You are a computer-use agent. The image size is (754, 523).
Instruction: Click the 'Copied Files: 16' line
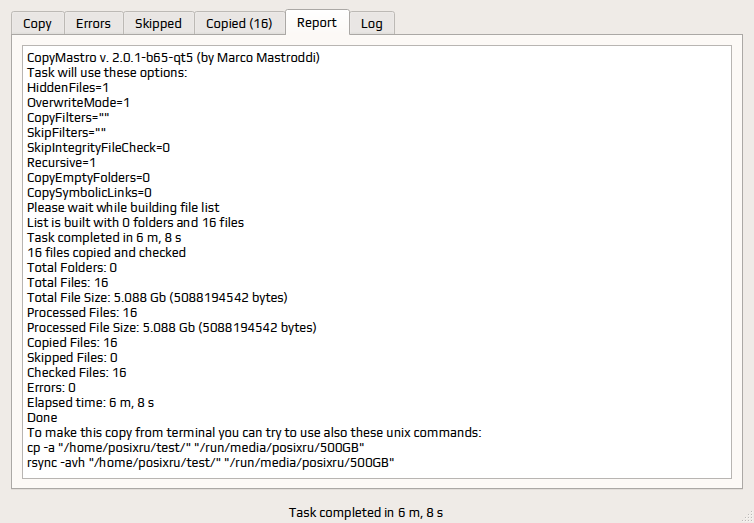coord(72,343)
